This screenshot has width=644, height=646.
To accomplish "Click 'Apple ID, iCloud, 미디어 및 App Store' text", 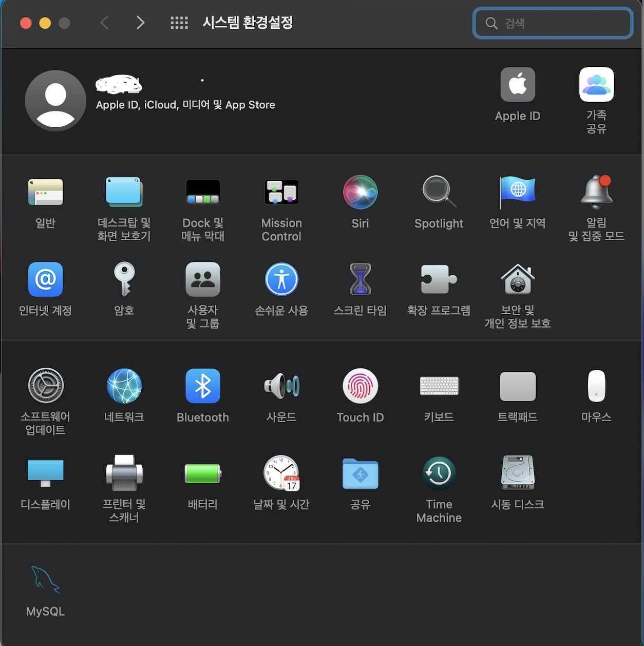I will coord(185,105).
